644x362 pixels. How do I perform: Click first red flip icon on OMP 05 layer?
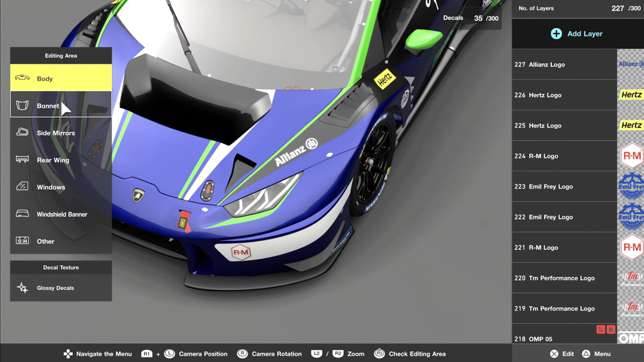pyautogui.click(x=600, y=329)
